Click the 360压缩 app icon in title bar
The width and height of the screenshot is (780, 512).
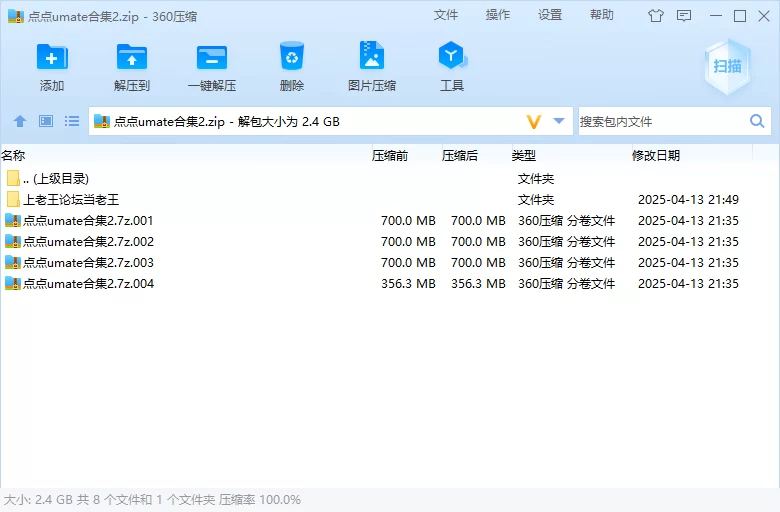click(16, 16)
